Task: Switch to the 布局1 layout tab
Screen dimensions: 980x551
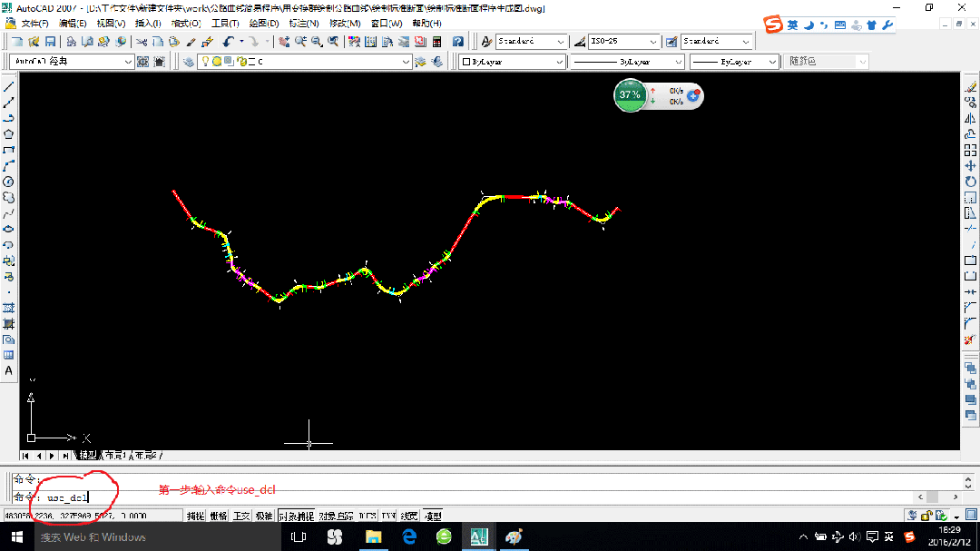Action: [115, 456]
